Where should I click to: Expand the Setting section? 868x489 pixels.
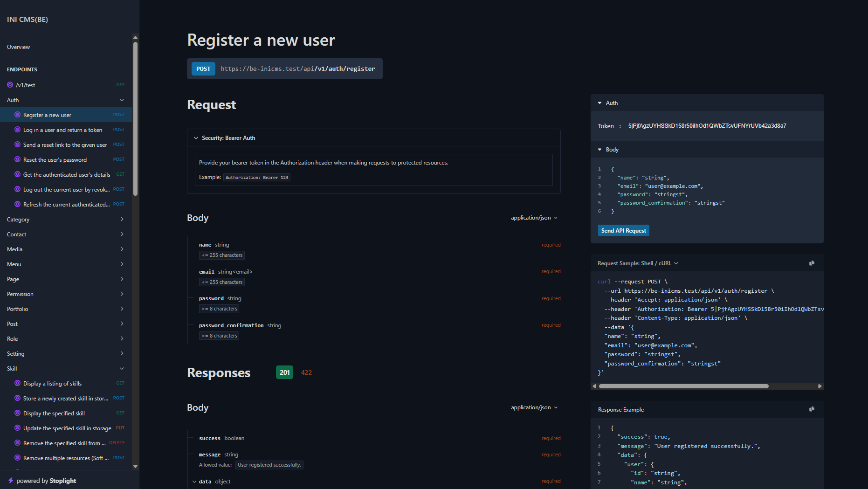coord(122,354)
